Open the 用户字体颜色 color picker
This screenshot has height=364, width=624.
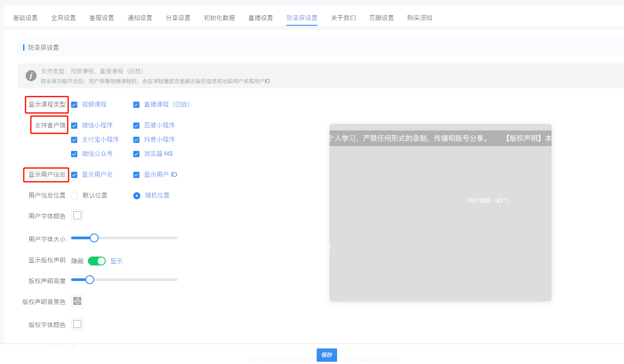click(77, 215)
